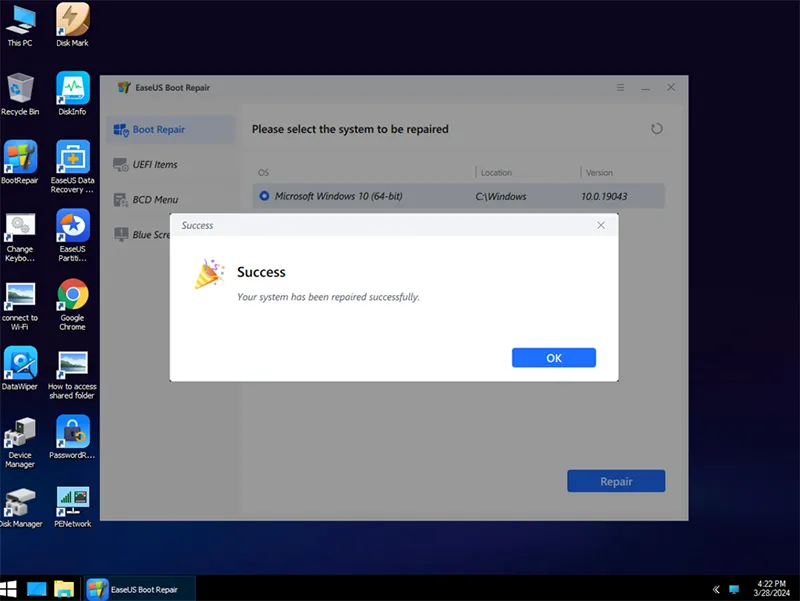800x601 pixels.
Task: Click the Location column header
Action: pyautogui.click(x=496, y=172)
